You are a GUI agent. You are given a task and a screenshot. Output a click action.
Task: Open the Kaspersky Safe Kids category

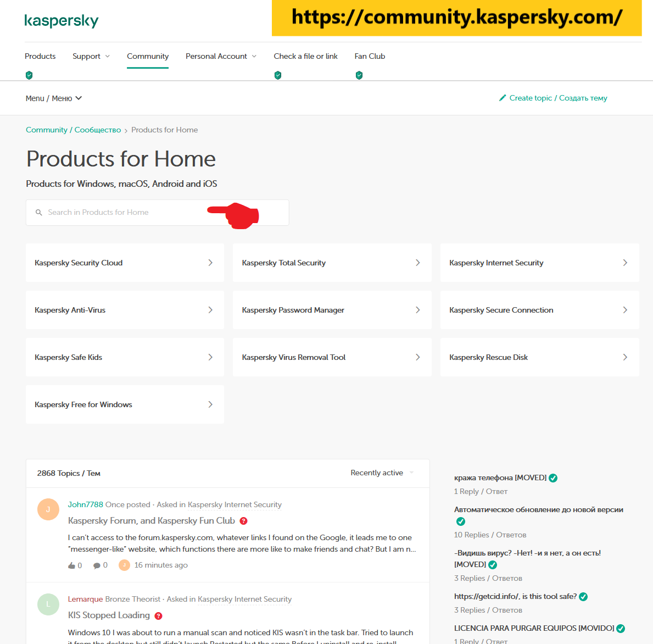[x=125, y=357]
